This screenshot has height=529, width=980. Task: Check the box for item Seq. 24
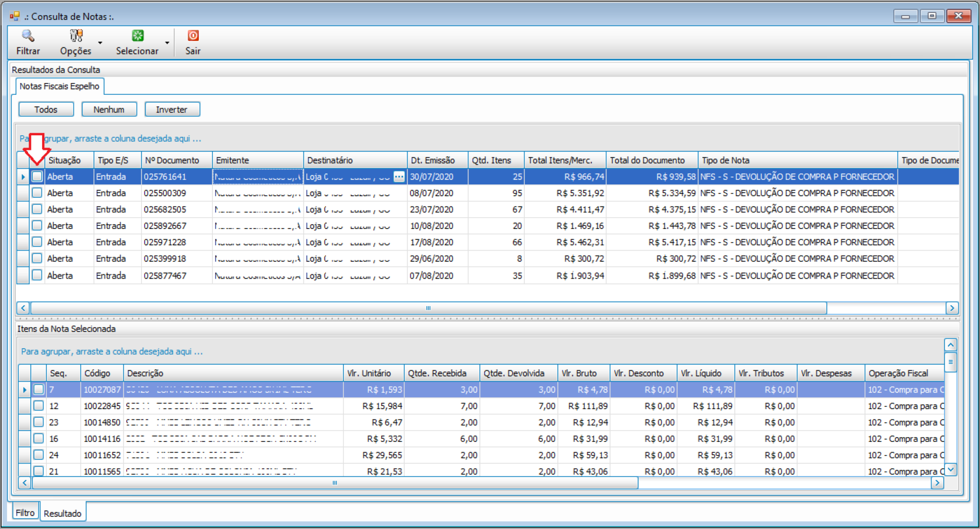coord(39,455)
